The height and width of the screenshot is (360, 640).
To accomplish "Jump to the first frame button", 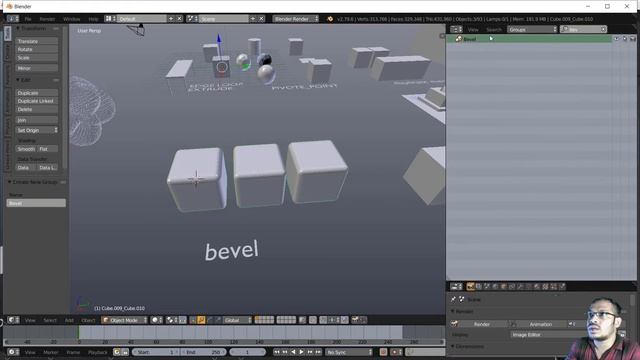I will pos(276,352).
